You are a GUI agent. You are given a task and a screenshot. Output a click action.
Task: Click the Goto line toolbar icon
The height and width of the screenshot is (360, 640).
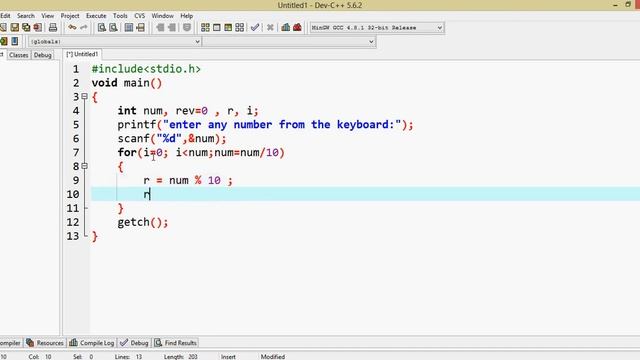(140, 27)
